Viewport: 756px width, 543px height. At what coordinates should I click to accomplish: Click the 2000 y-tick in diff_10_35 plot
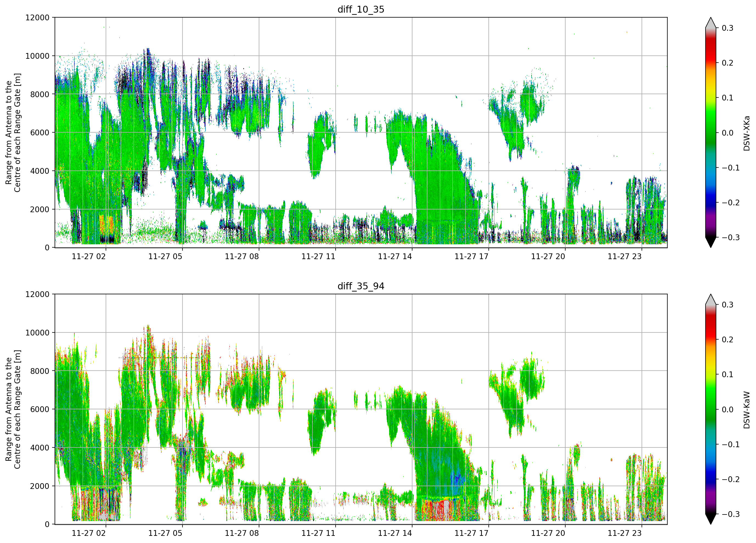[40, 209]
